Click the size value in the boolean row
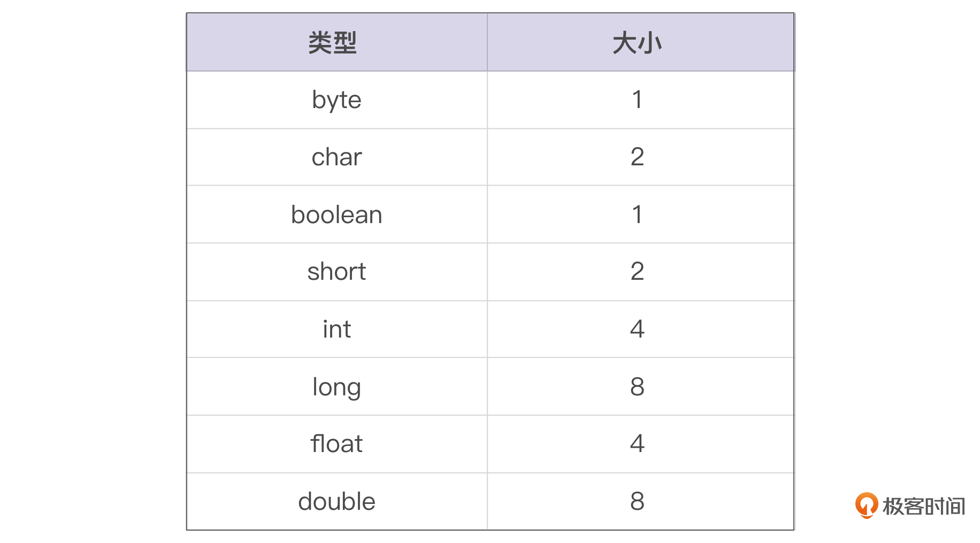The width and height of the screenshot is (980, 543). (637, 215)
